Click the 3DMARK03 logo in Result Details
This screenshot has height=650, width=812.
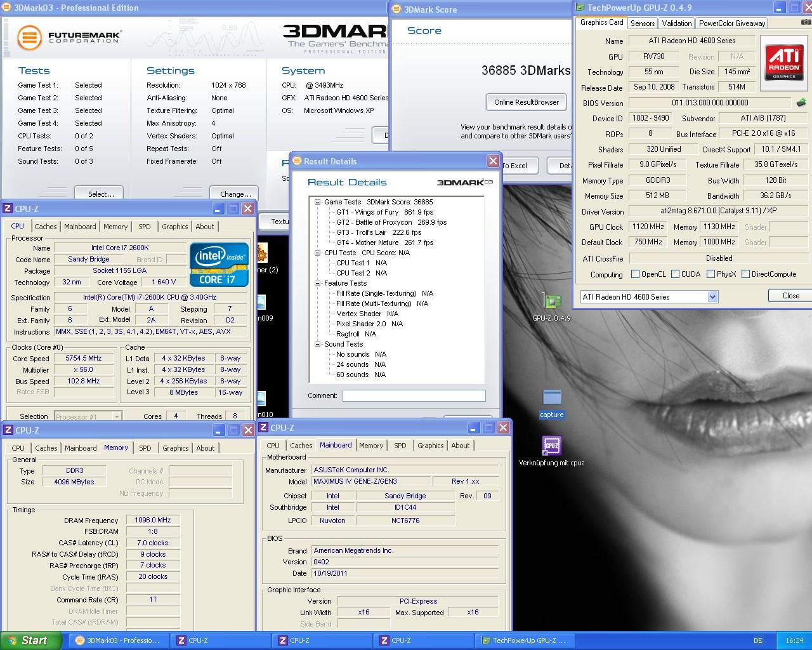click(464, 183)
